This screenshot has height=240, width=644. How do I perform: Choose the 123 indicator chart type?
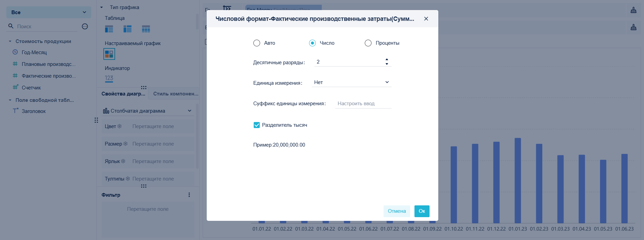[109, 78]
